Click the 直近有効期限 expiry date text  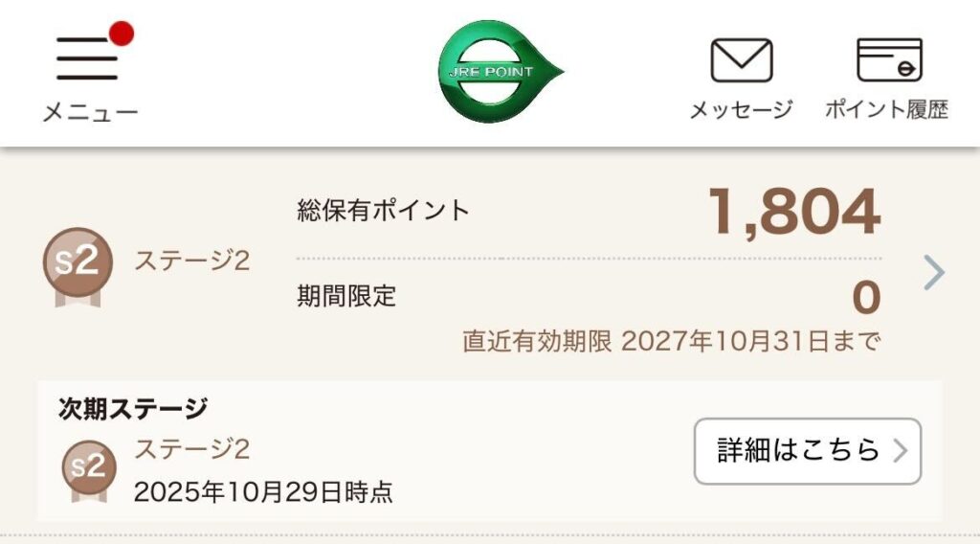pos(671,342)
